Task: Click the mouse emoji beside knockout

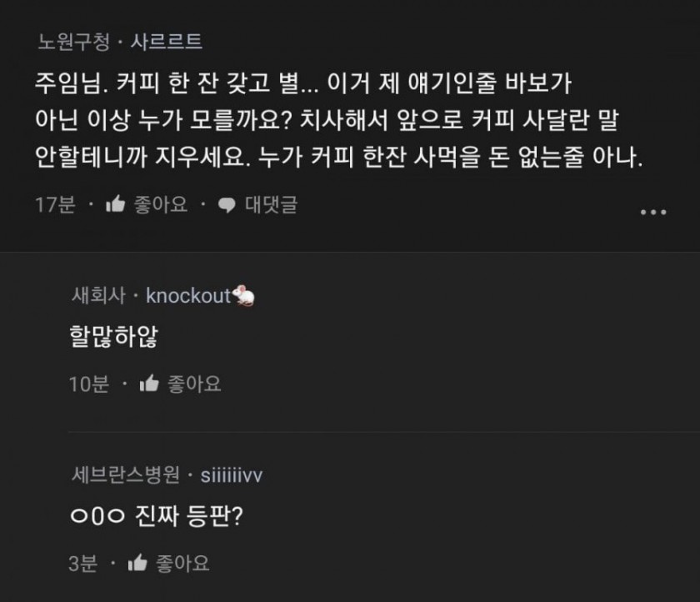Action: [x=243, y=295]
